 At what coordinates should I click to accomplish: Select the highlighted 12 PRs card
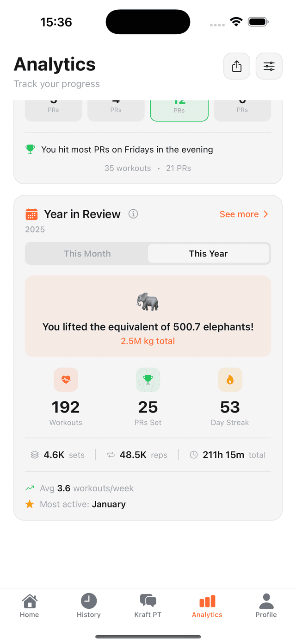pyautogui.click(x=179, y=107)
